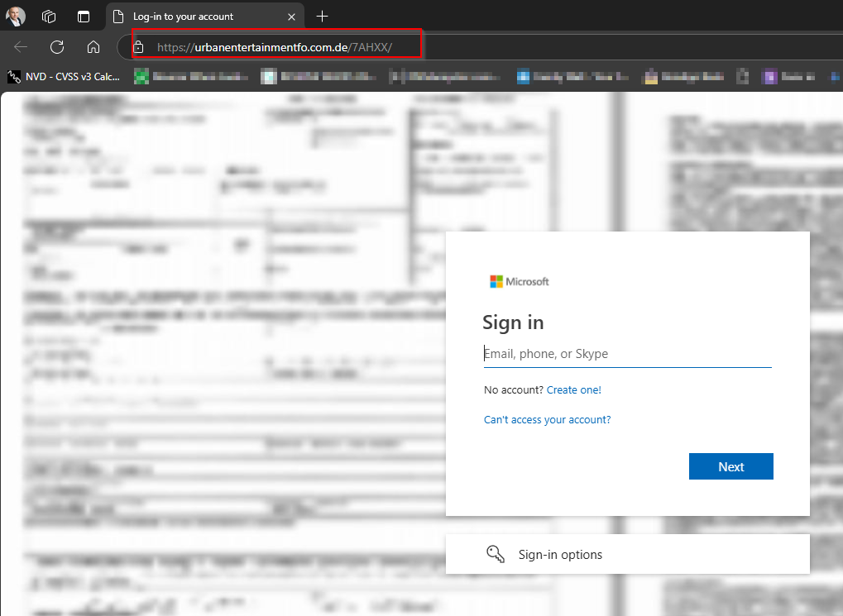Open the browser profile avatar
Image resolution: width=843 pixels, height=616 pixels.
[x=16, y=17]
